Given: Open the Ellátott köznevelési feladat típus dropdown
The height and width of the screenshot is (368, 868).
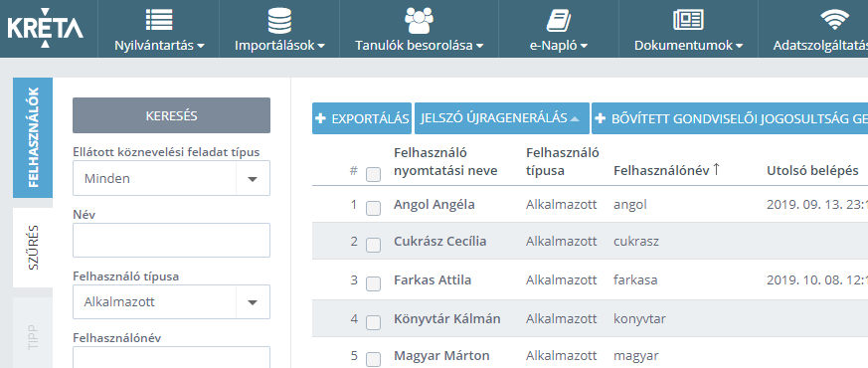Looking at the screenshot, I should (172, 178).
